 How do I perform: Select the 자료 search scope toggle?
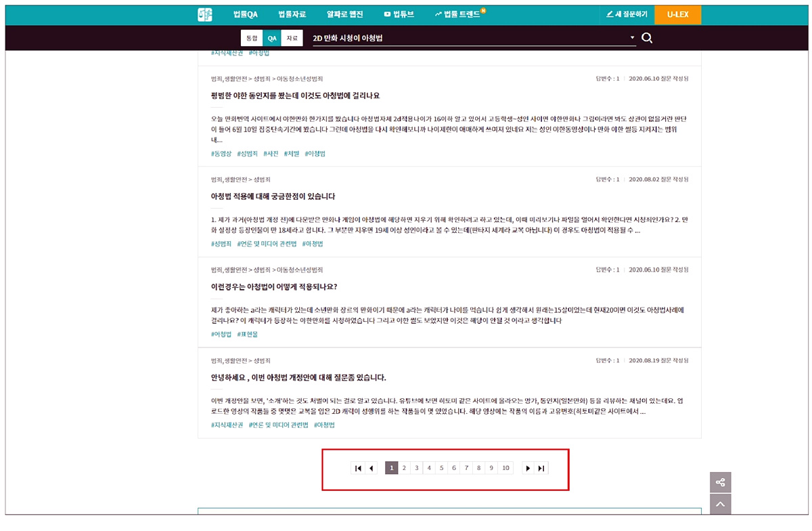292,39
